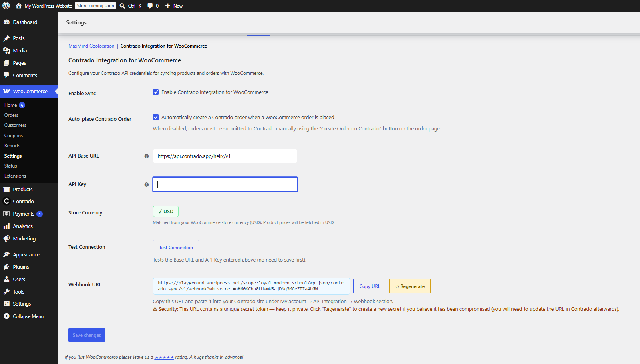This screenshot has height=364, width=640.
Task: Click the Plugins plug icon
Action: click(6, 267)
